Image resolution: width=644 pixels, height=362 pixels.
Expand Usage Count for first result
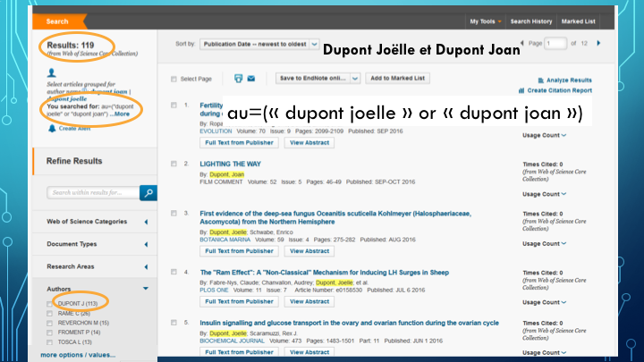click(544, 136)
